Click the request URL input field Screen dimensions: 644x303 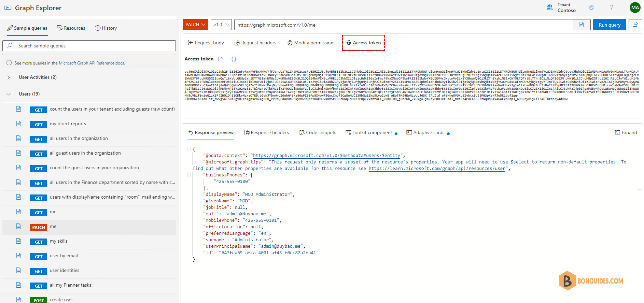404,25
